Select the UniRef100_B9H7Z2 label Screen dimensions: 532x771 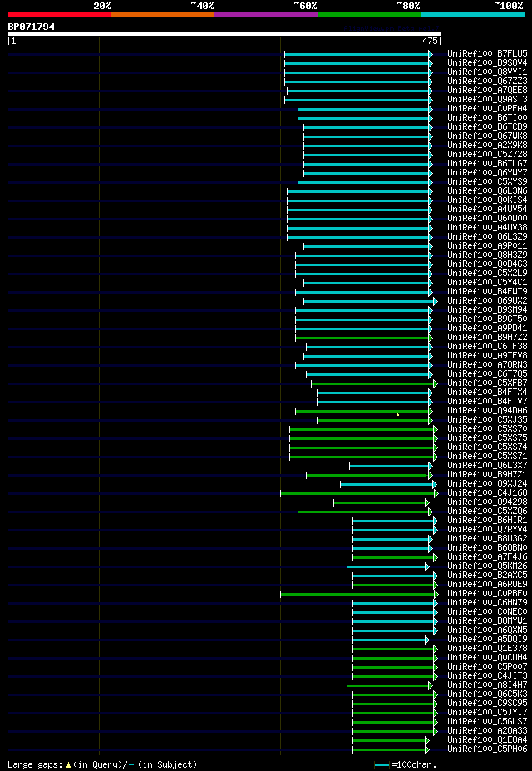point(487,338)
